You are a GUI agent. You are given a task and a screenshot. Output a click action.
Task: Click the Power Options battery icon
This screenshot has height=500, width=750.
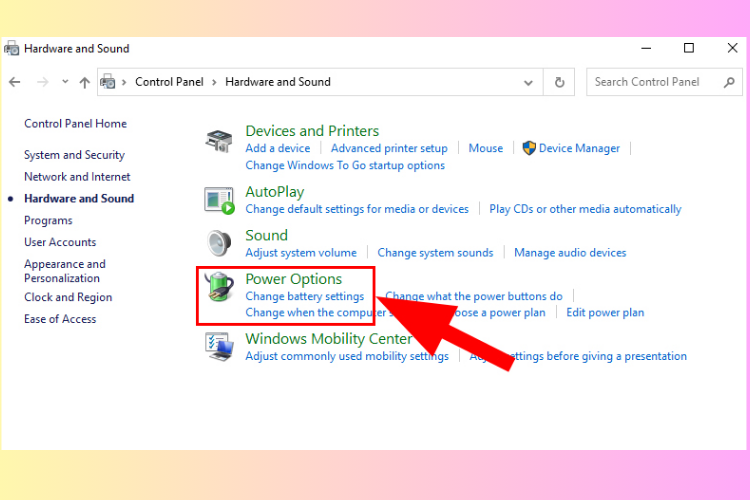point(219,287)
